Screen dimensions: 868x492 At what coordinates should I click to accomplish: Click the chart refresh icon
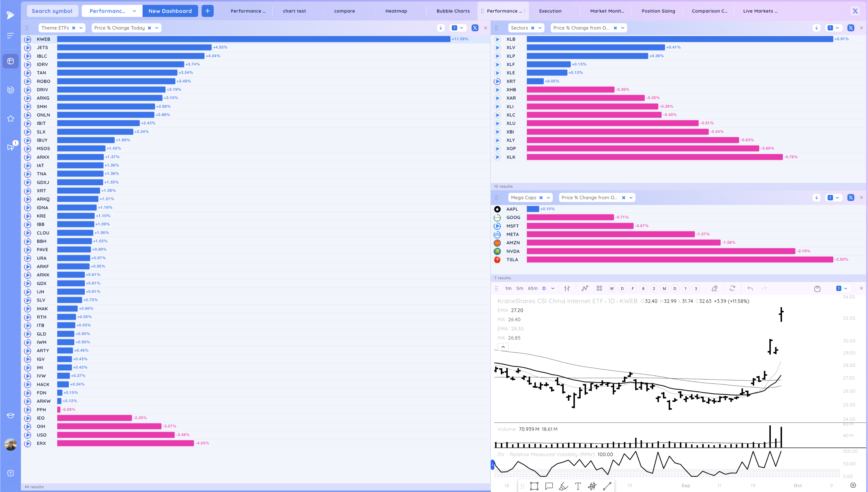point(732,288)
